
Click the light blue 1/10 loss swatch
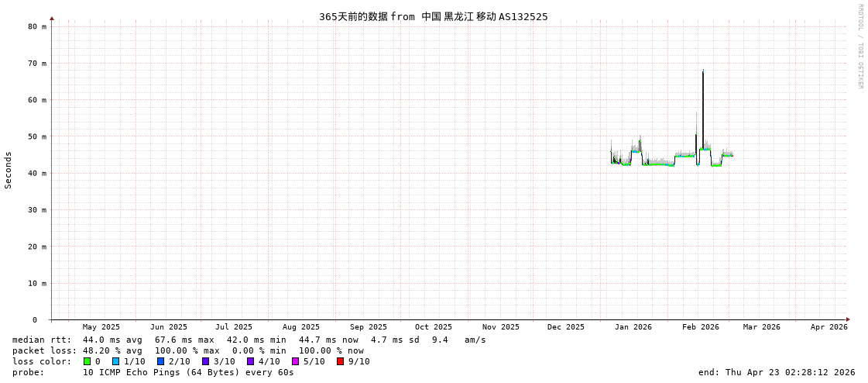(x=115, y=361)
